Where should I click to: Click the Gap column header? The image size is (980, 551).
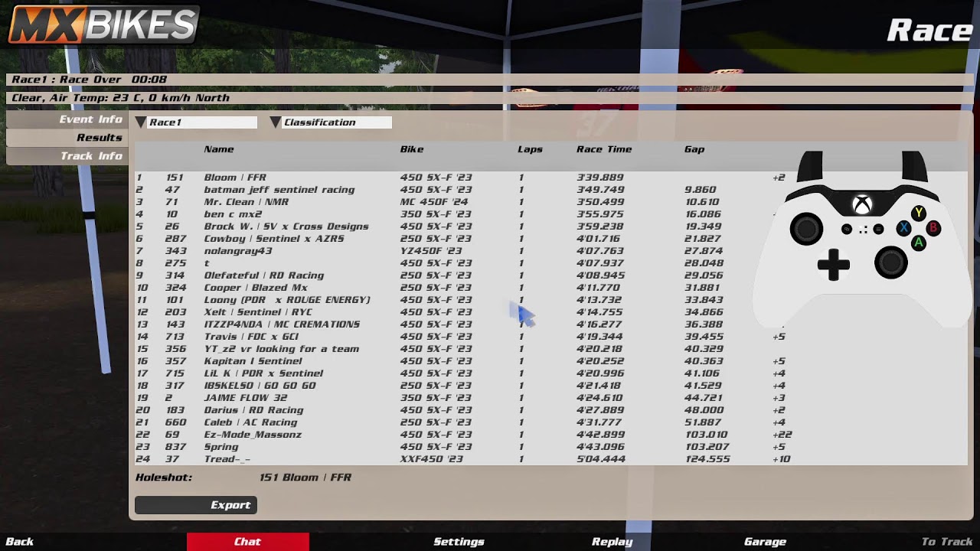coord(694,149)
